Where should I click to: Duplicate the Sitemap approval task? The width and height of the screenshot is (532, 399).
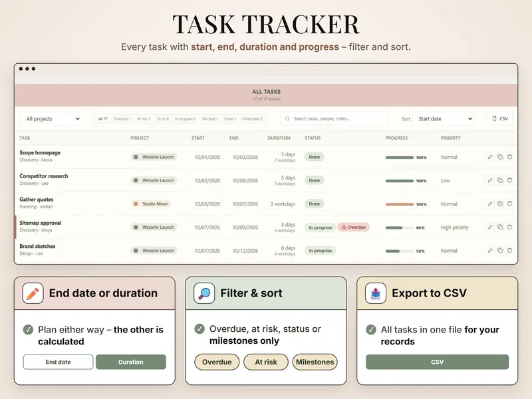(500, 227)
